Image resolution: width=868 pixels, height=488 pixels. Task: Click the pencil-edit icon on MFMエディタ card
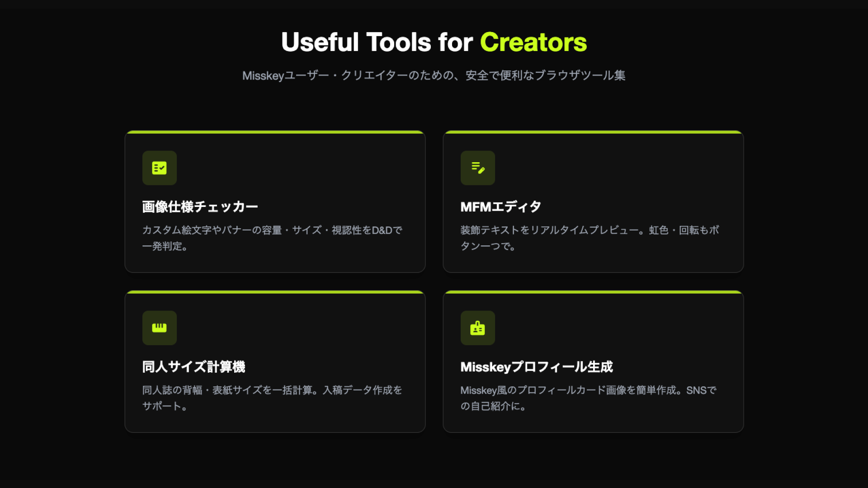point(477,168)
